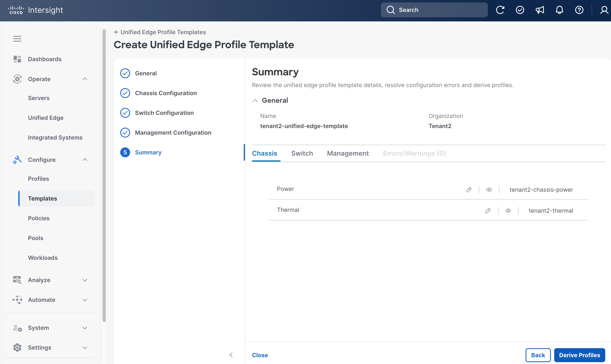
Task: Open Unified Edge in the sidebar
Action: tap(46, 118)
